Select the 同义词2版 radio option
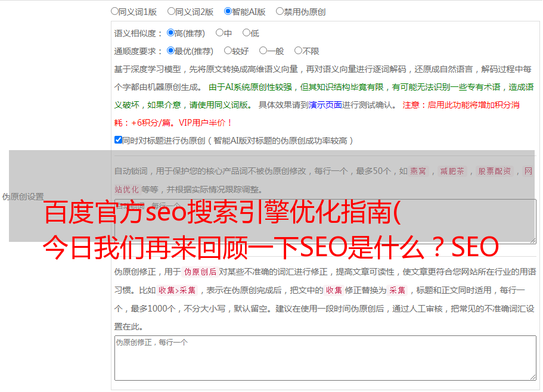 [171, 11]
